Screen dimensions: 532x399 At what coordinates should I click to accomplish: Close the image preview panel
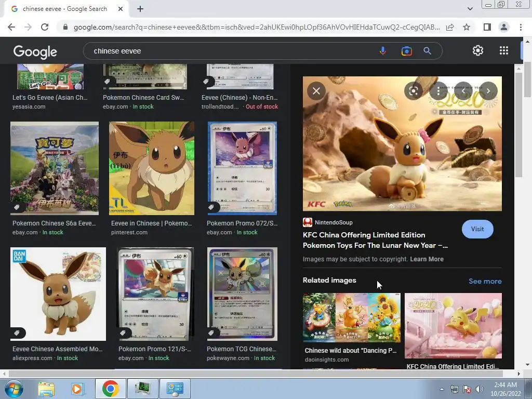click(316, 91)
